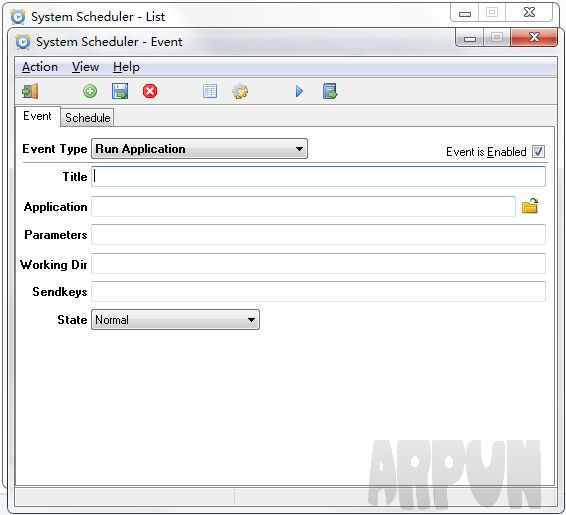This screenshot has width=566, height=515.
Task: Browse for application with folder icon
Action: pos(530,206)
